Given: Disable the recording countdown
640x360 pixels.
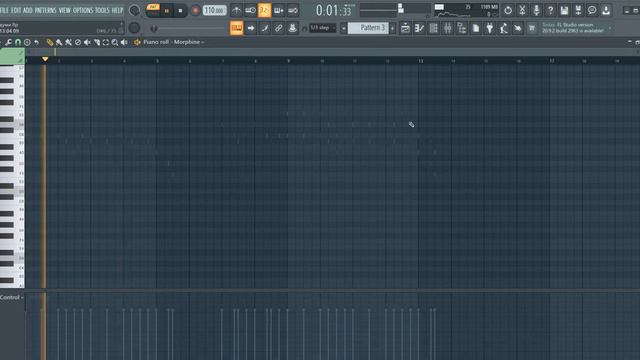Looking at the screenshot, I should 264,10.
